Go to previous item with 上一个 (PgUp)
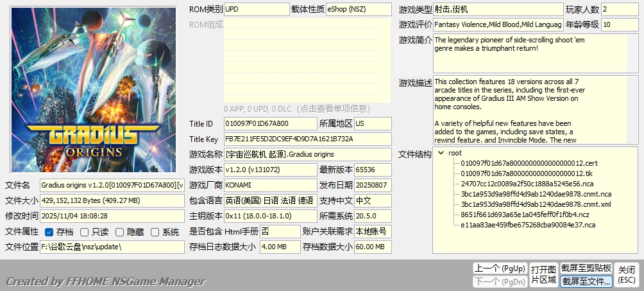Screen dimensions: 644x291 click(499, 269)
